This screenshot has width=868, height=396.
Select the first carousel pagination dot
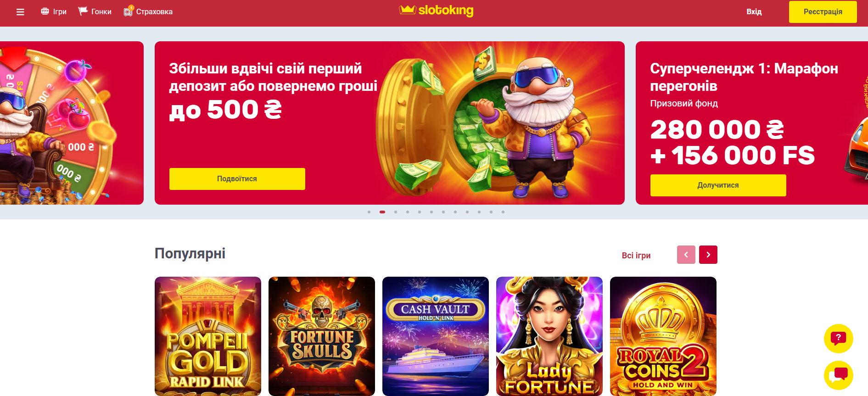[369, 212]
